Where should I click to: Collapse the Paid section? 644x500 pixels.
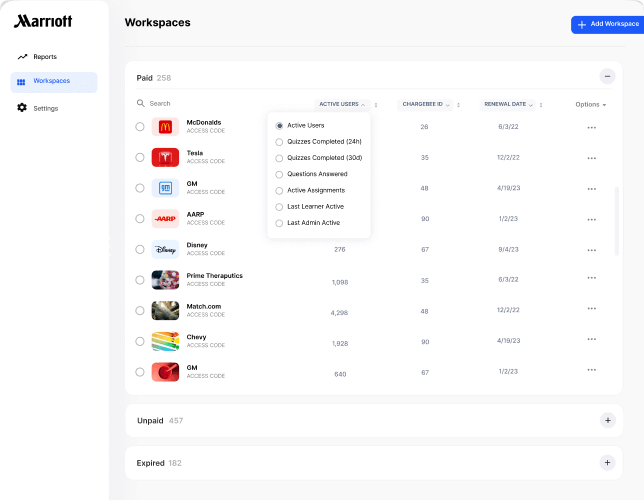tap(607, 76)
